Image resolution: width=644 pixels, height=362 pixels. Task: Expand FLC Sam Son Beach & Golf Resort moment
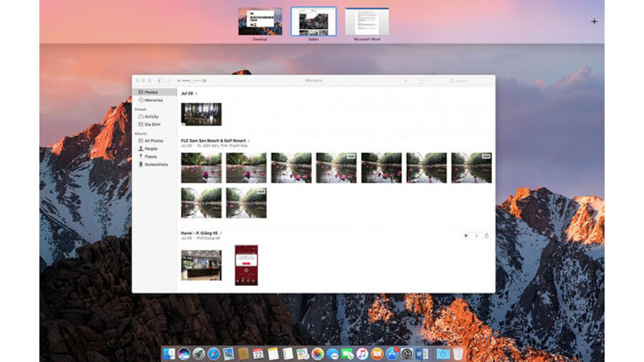pyautogui.click(x=249, y=141)
